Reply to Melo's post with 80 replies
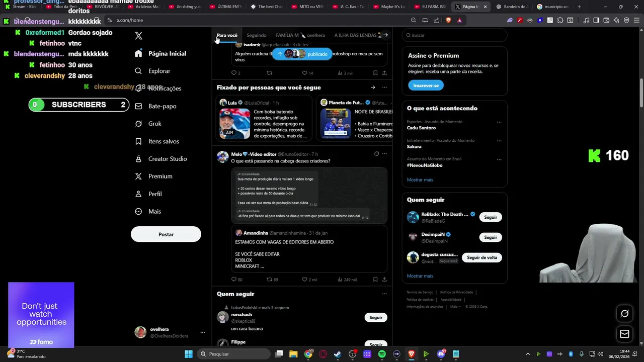The image size is (644, 362). click(236, 280)
